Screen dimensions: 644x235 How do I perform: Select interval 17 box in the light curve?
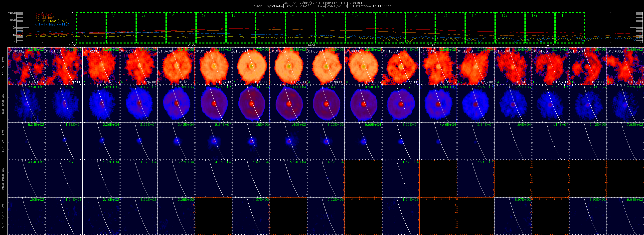[x=570, y=27]
